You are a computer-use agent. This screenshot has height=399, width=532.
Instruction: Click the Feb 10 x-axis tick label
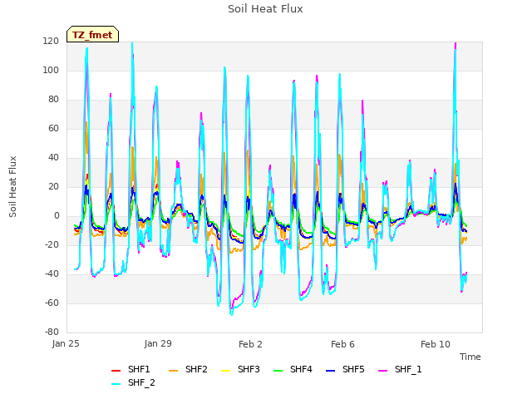click(436, 345)
